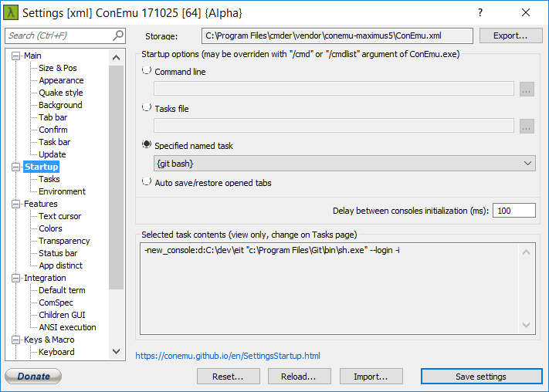This screenshot has width=549, height=392.
Task: Open the Update settings page
Action: (53, 154)
